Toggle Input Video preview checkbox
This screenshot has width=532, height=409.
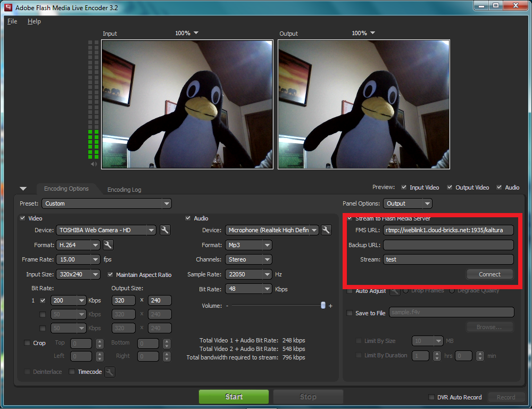(x=404, y=187)
